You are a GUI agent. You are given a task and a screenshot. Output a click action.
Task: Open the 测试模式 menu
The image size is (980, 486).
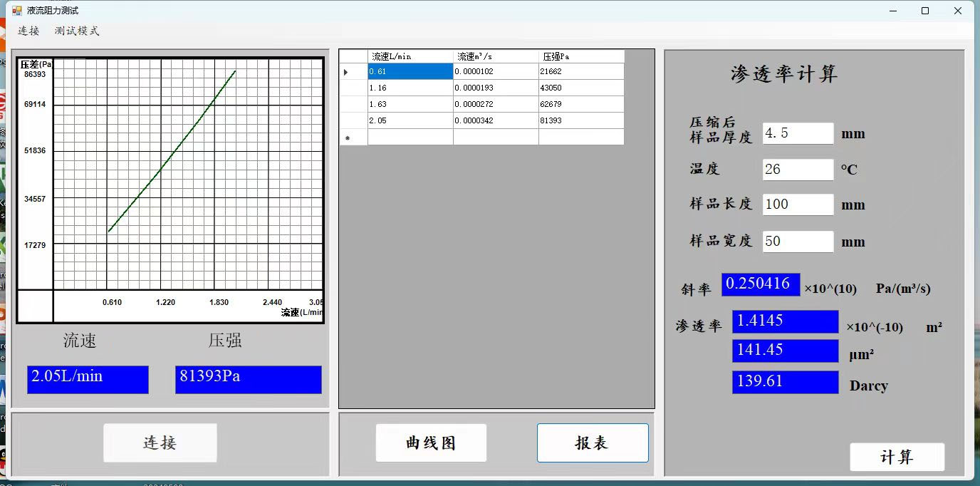(77, 31)
